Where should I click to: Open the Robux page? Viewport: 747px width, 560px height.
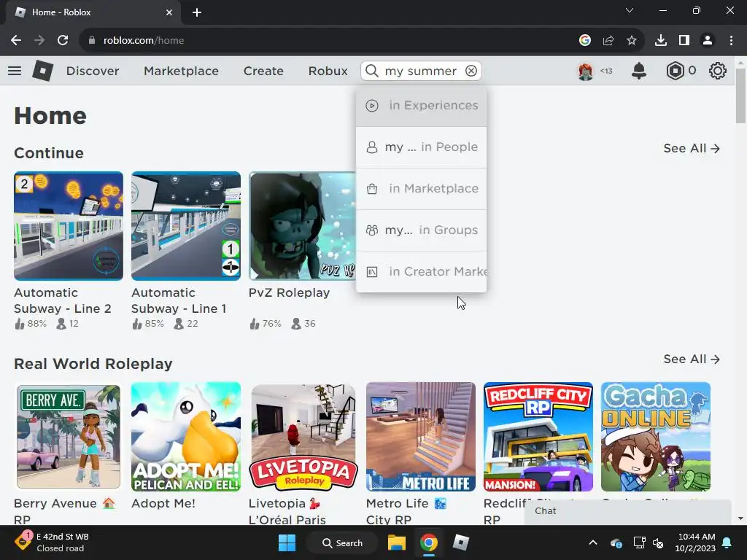[x=328, y=71]
